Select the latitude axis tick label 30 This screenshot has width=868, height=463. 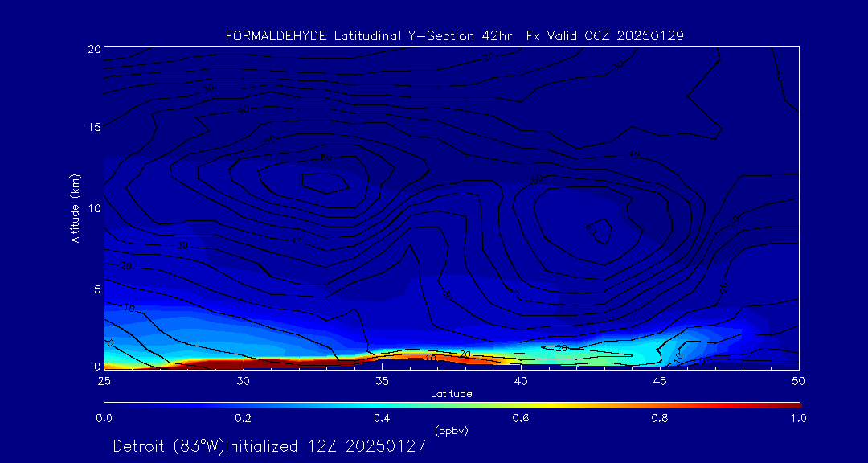(x=243, y=381)
